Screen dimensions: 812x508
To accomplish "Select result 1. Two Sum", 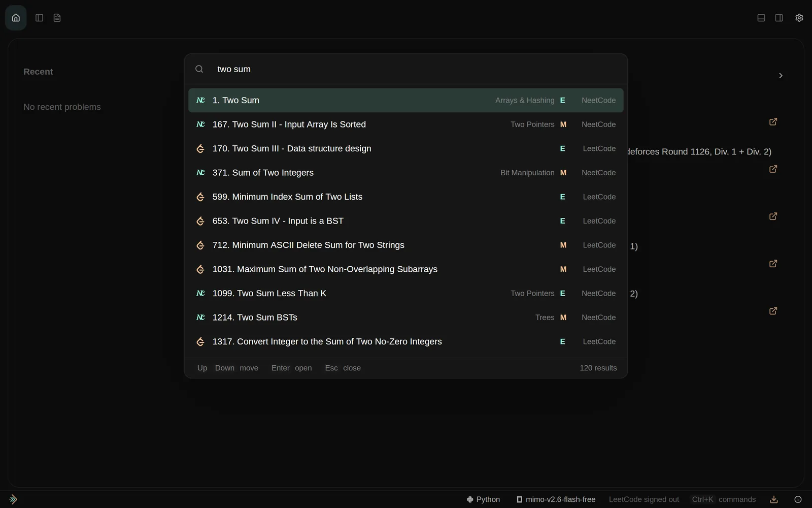I will [x=406, y=101].
